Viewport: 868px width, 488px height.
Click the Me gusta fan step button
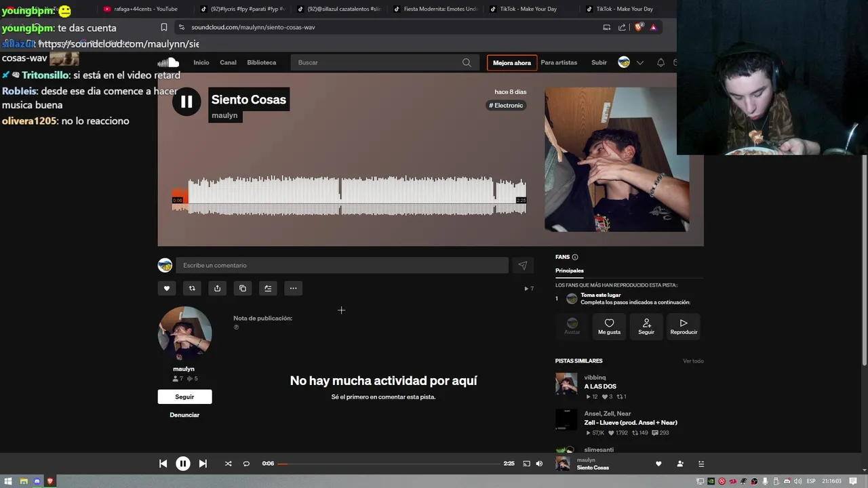tap(609, 327)
